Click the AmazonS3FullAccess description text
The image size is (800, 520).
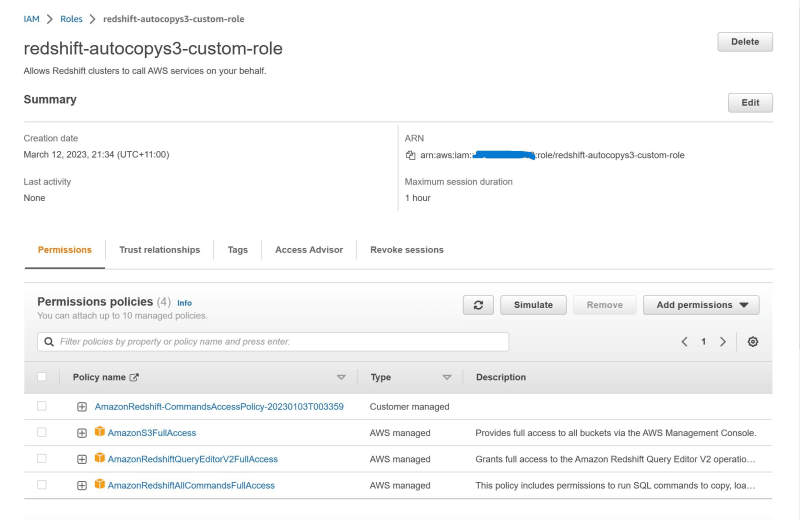point(616,433)
